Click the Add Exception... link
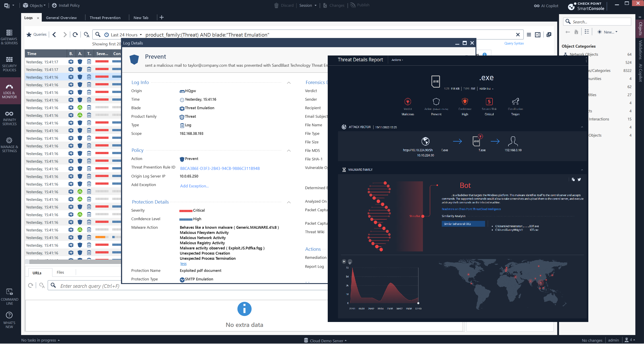 tap(194, 186)
